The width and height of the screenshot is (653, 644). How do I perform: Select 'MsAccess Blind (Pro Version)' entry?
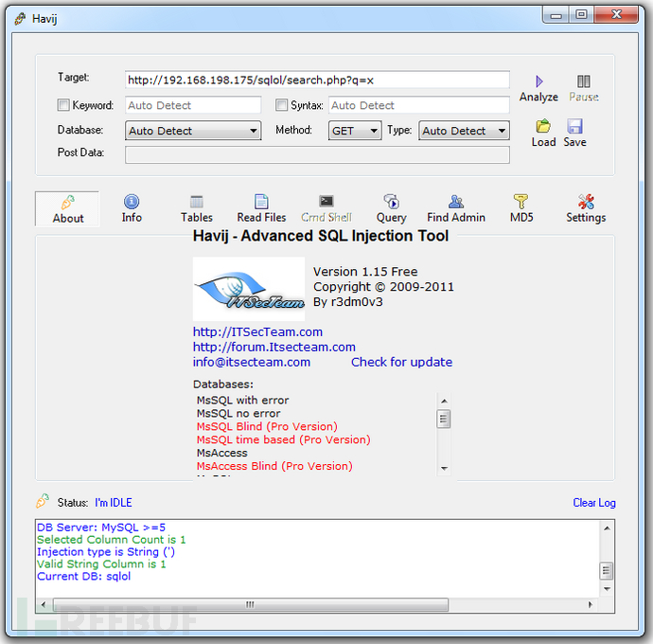pos(274,466)
